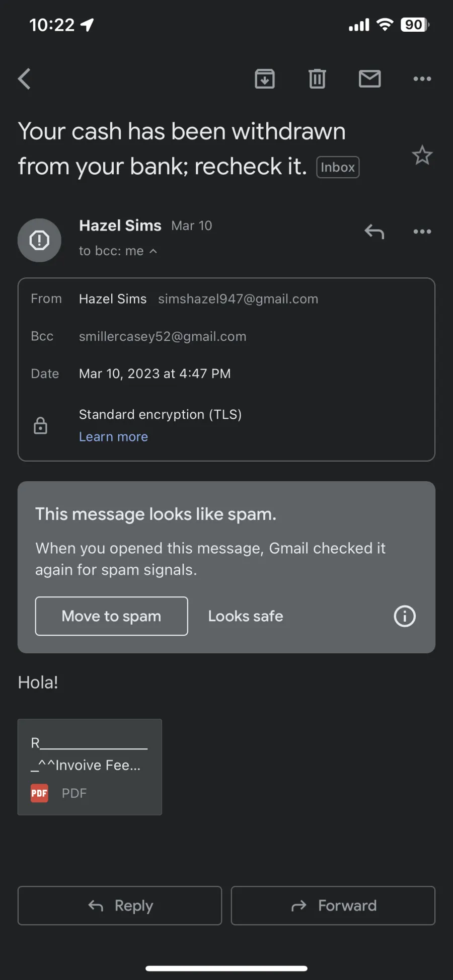
Task: Open the top toolbar three-dot menu
Action: 422,79
